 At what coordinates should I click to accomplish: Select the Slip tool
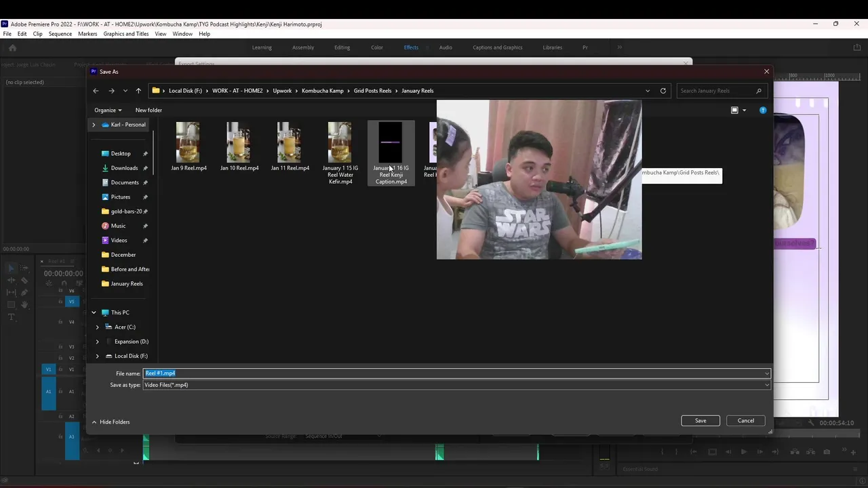pos(11,292)
